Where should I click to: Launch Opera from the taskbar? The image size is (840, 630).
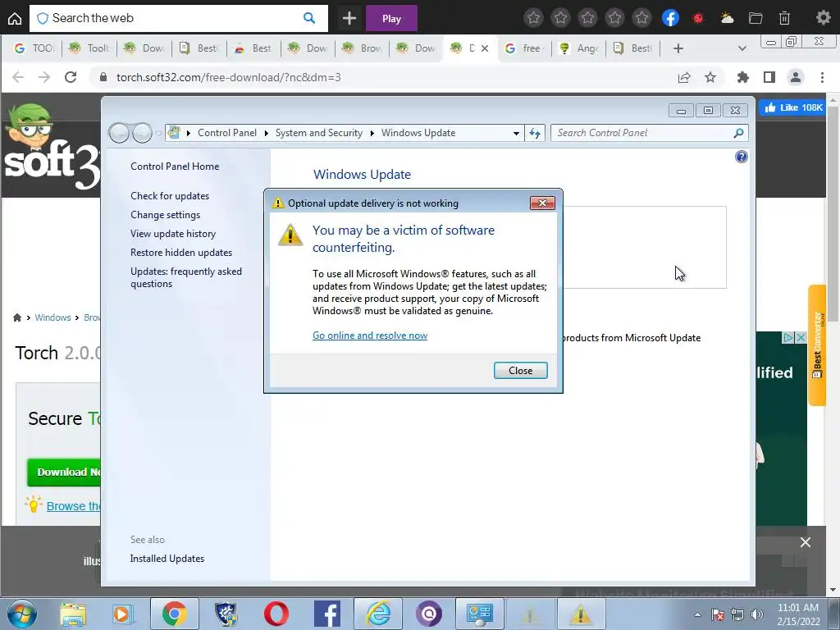point(276,614)
